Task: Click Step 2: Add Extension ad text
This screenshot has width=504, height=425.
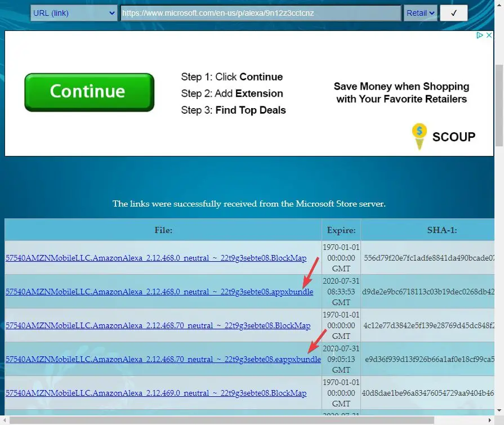Action: [232, 93]
